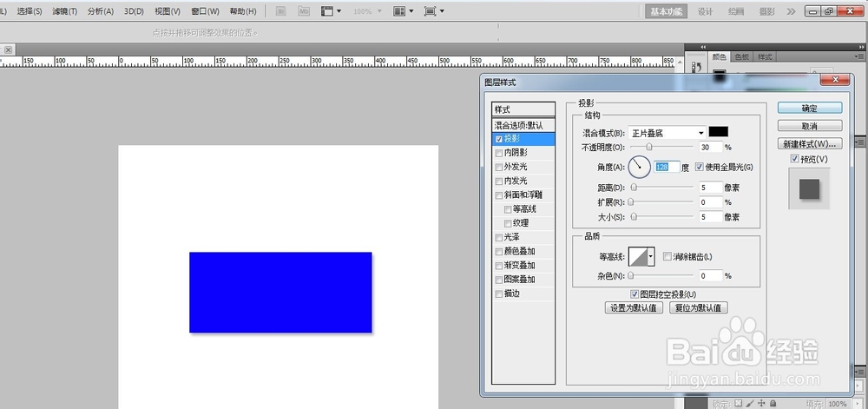Enable the 渐变叠加 gradient overlay checkbox
The width and height of the screenshot is (868, 409).
pyautogui.click(x=499, y=266)
